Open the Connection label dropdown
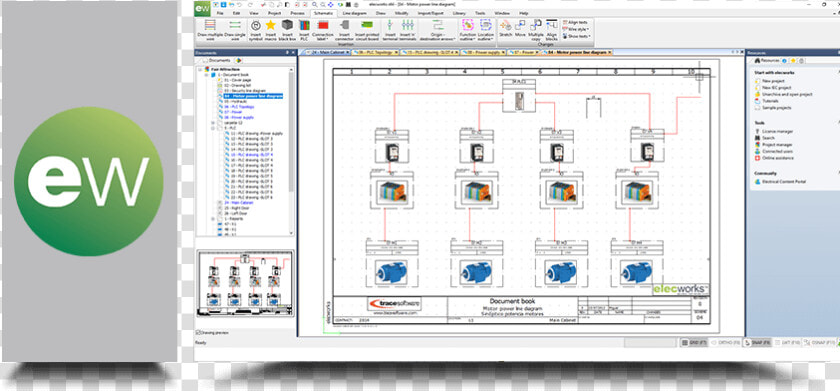The image size is (840, 391). click(322, 30)
